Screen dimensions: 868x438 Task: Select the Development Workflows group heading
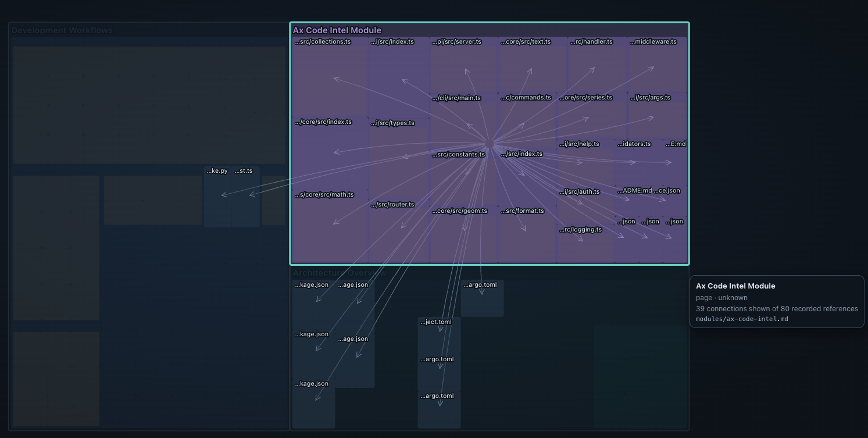[62, 30]
